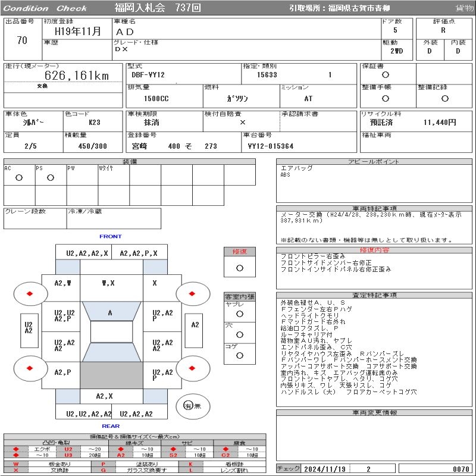476x476 pixels.
Task: Click red diamond in wheel oval beside A2,P quarter panel
Action: point(30,368)
